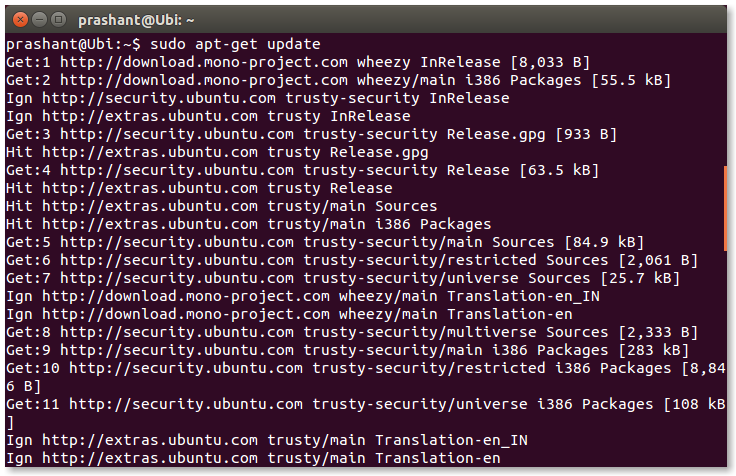Viewport: 736px width, 476px height.
Task: Click the Get:2 wheezy/main i386 Packages line
Action: pos(338,80)
